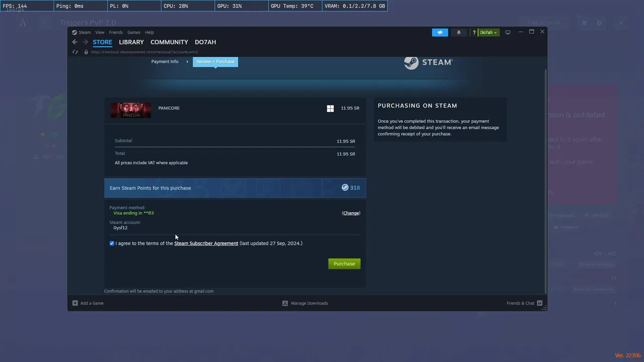The image size is (644, 362).
Task: Reload the checkout page
Action: [75, 52]
